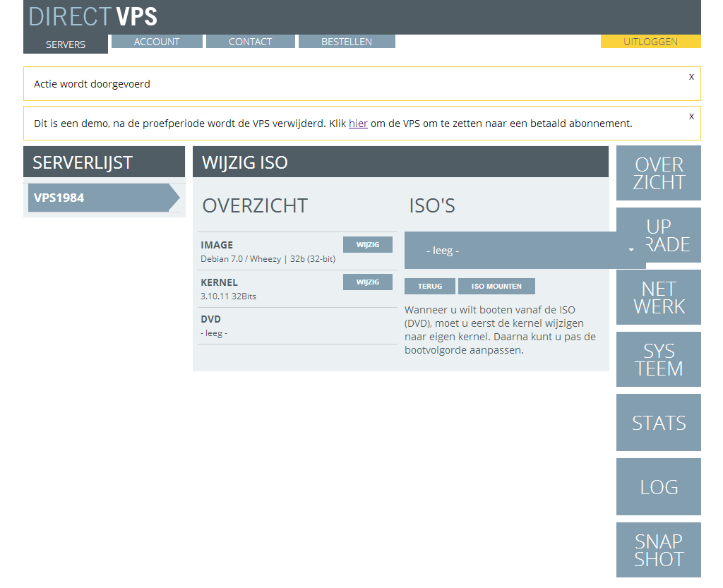Switch to the Account tab
Screen dimensions: 723x588
157,42
